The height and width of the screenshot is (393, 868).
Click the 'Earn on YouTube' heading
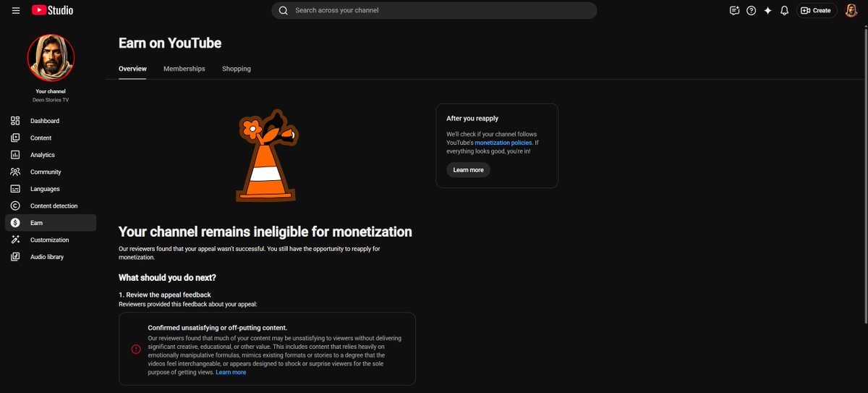tap(170, 43)
